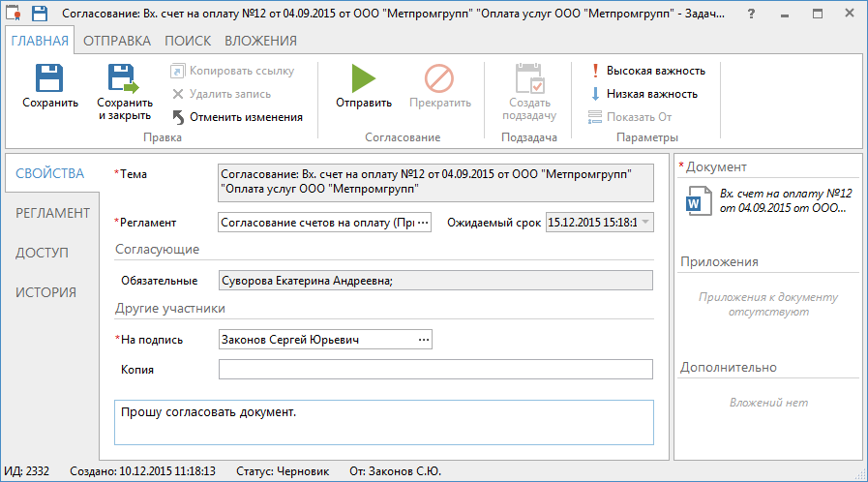Click the quick-save icon in title bar
Viewport: 868px width, 482px height.
(x=40, y=15)
